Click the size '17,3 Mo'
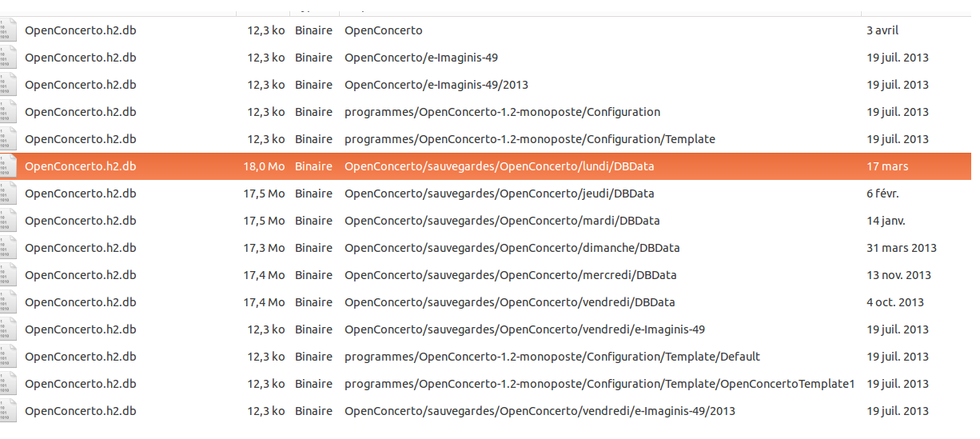This screenshot has height=439, width=980. pos(265,248)
